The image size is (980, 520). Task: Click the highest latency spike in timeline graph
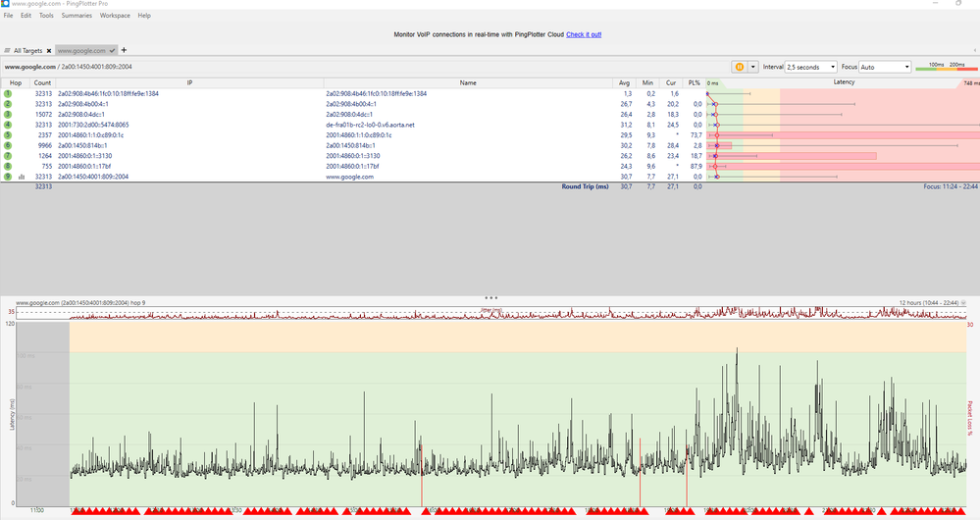(737, 351)
